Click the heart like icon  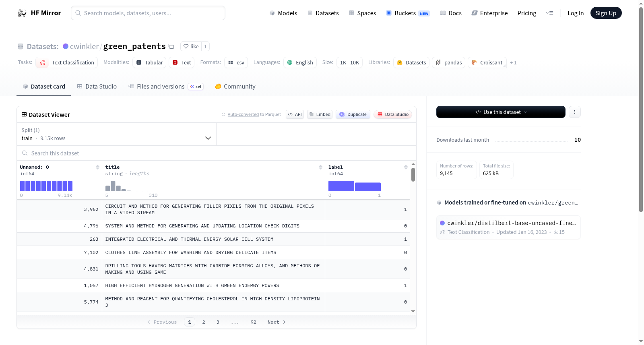coord(186,46)
